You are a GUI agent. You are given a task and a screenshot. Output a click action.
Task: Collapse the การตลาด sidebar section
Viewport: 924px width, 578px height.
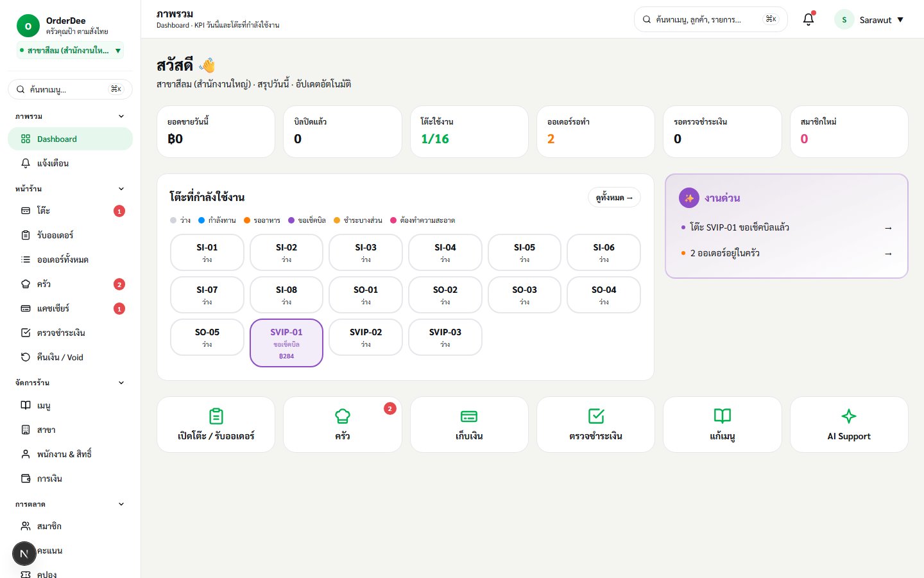[x=121, y=504]
